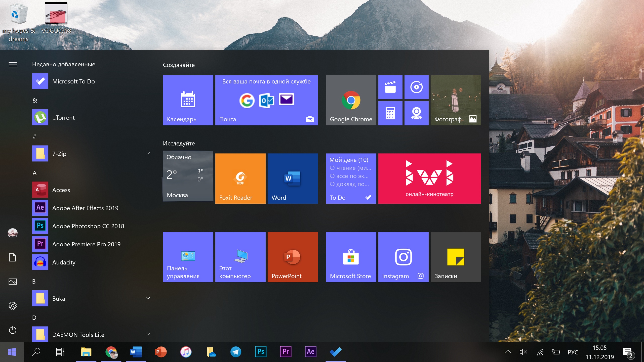Open Microsoft Store tile

[351, 257]
